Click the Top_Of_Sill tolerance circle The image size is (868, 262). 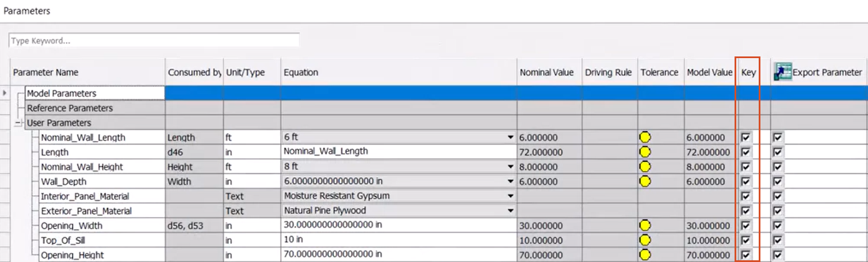(645, 240)
